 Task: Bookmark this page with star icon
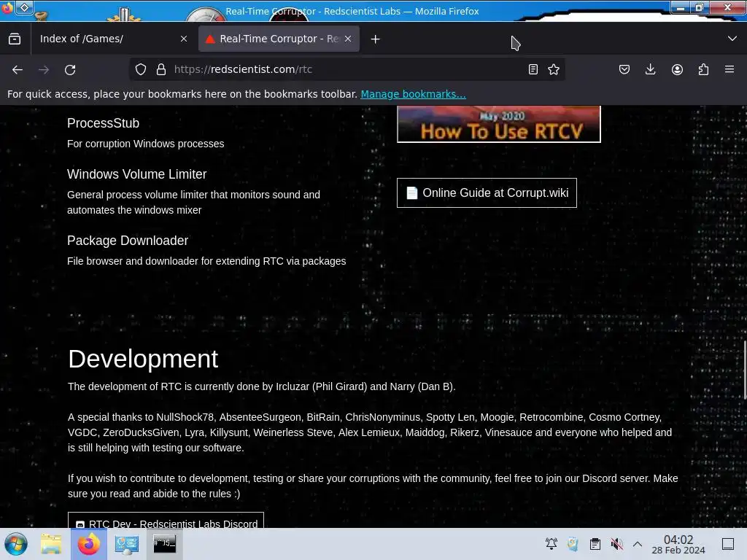554,69
